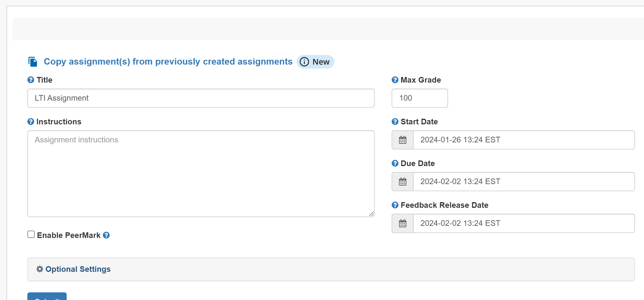Click the blue Submit button

pyautogui.click(x=47, y=296)
